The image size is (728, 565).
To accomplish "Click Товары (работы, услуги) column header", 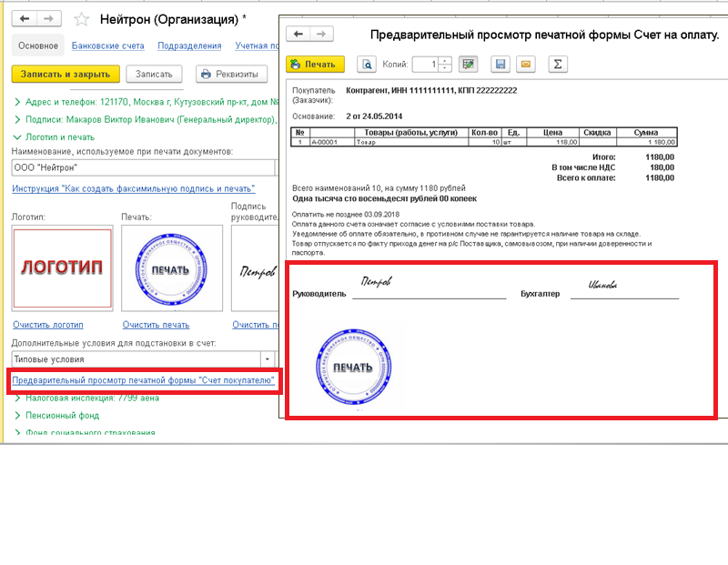I will (x=411, y=132).
